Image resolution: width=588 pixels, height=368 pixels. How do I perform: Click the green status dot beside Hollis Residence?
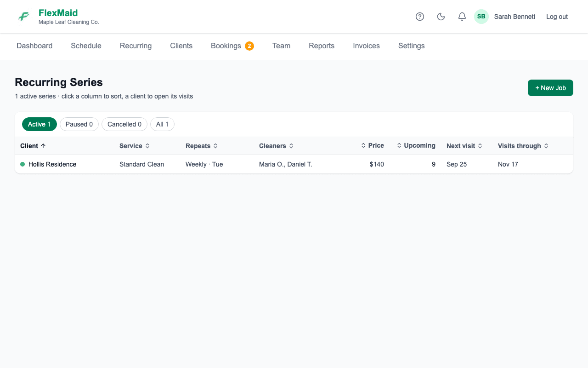pyautogui.click(x=23, y=164)
